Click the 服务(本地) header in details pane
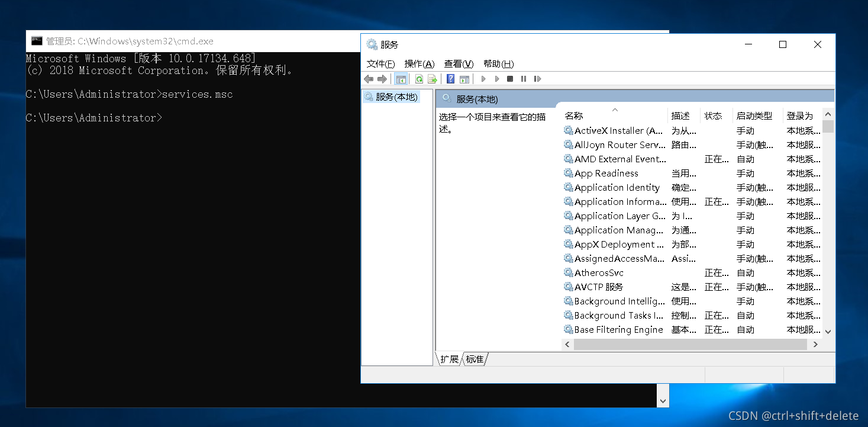This screenshot has height=427, width=868. [x=477, y=99]
